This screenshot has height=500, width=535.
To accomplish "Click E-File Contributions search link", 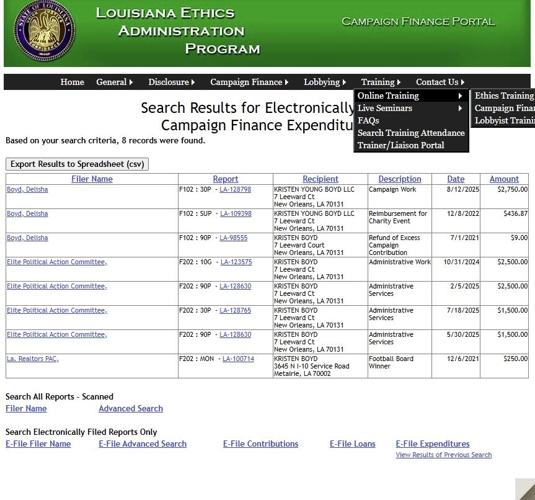I will click(260, 444).
